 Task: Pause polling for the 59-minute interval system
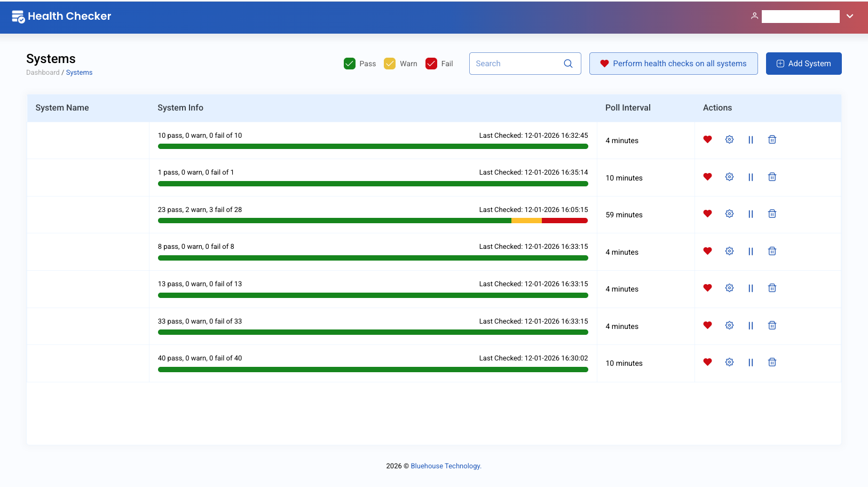coord(751,214)
